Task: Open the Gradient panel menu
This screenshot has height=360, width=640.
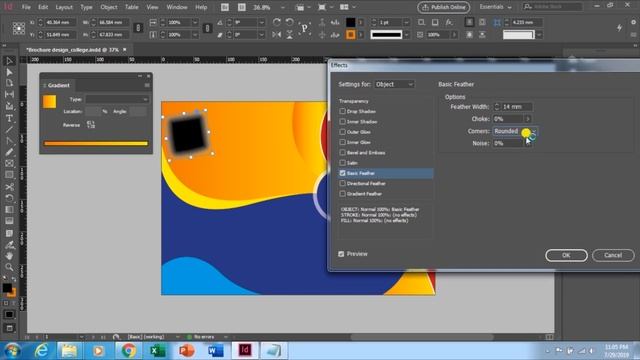Action: [147, 85]
